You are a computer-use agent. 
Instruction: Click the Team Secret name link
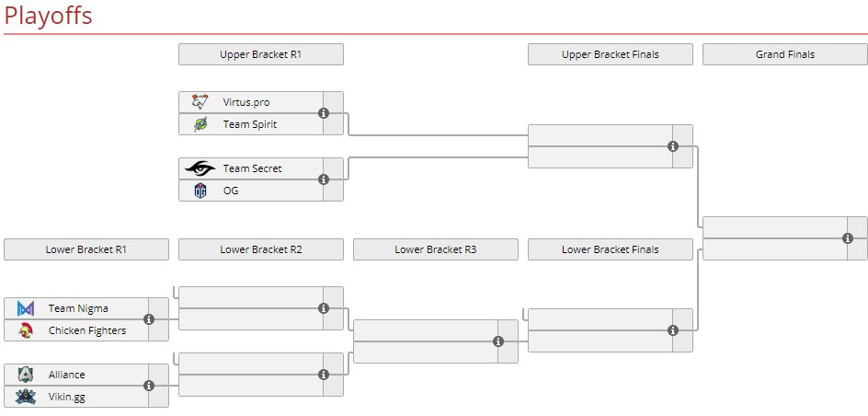click(x=252, y=168)
